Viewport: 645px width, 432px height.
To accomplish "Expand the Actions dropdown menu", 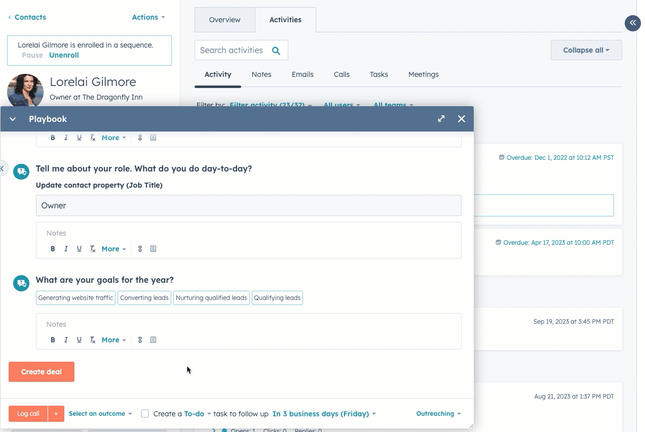I will pyautogui.click(x=148, y=17).
